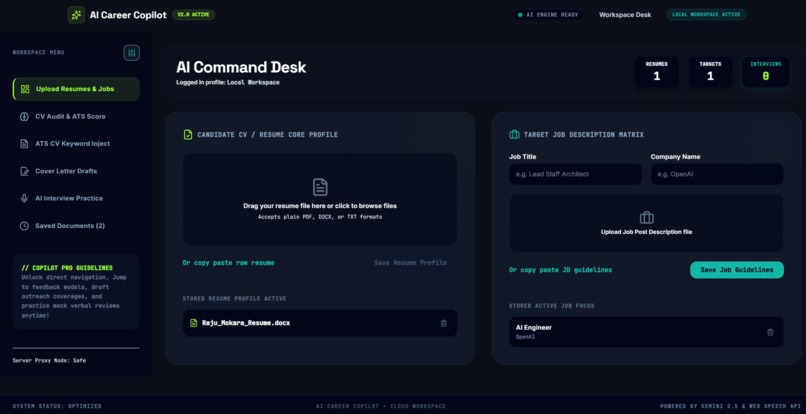Click the grid icon beside Upload Resumes & Jobs
The width and height of the screenshot is (806, 414).
click(x=25, y=89)
